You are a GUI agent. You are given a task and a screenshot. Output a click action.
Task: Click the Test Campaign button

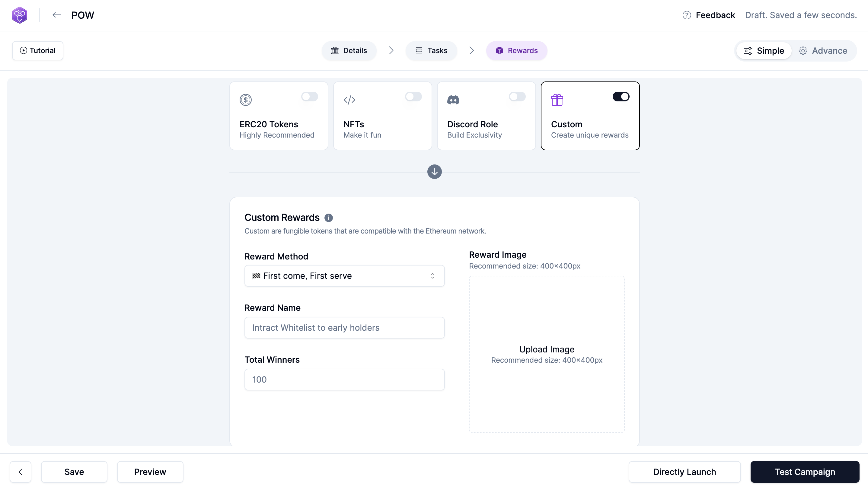[x=804, y=472]
